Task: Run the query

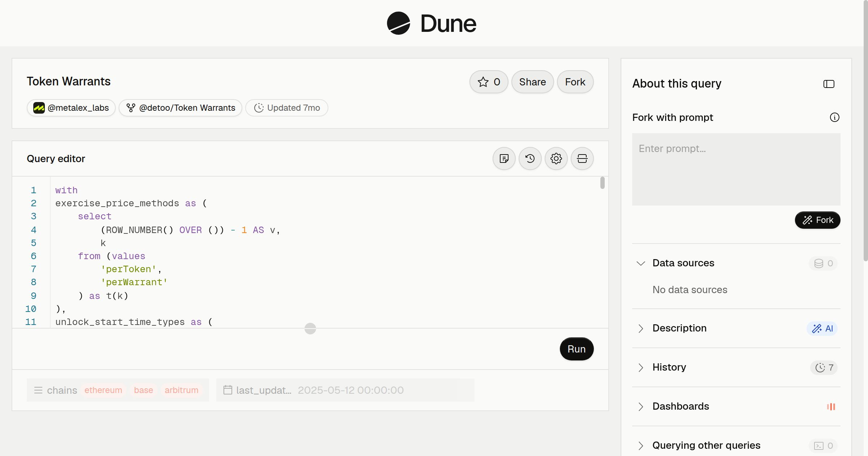Action: (x=576, y=349)
